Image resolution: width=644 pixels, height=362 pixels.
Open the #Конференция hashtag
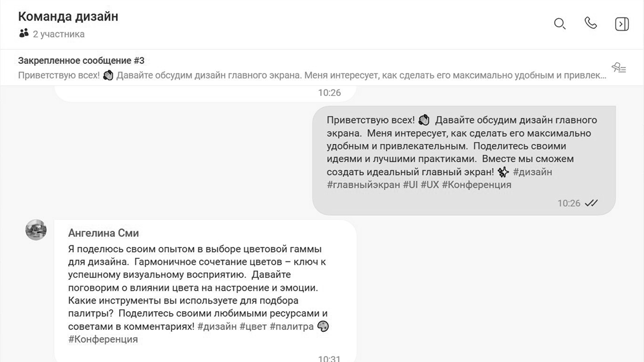point(476,185)
